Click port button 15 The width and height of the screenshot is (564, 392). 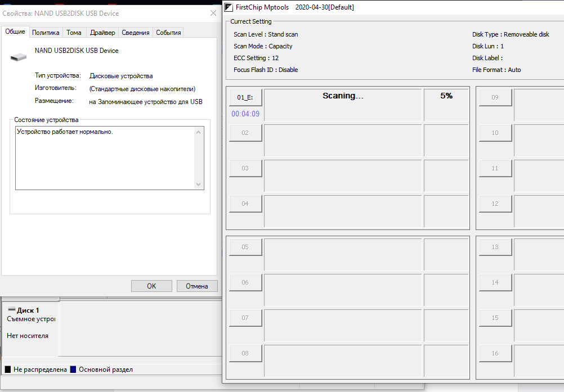[x=495, y=318]
